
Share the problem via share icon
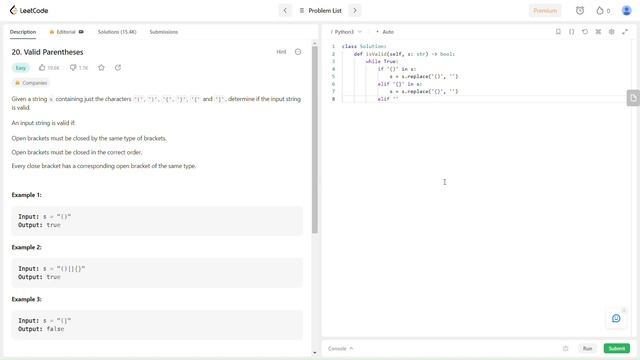tap(118, 68)
